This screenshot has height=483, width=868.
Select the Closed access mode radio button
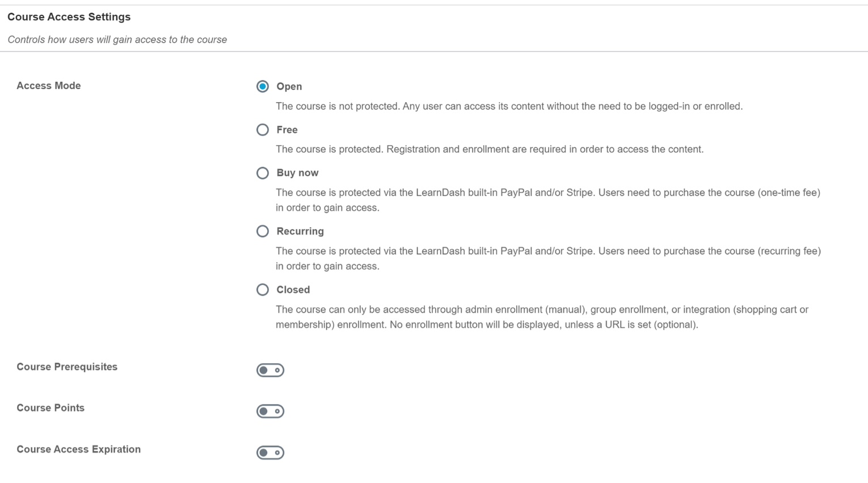(262, 290)
